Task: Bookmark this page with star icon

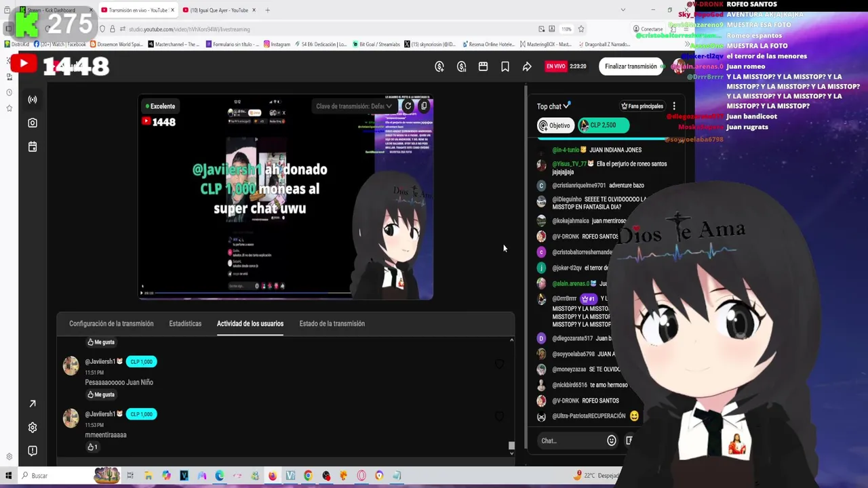Action: tap(581, 29)
